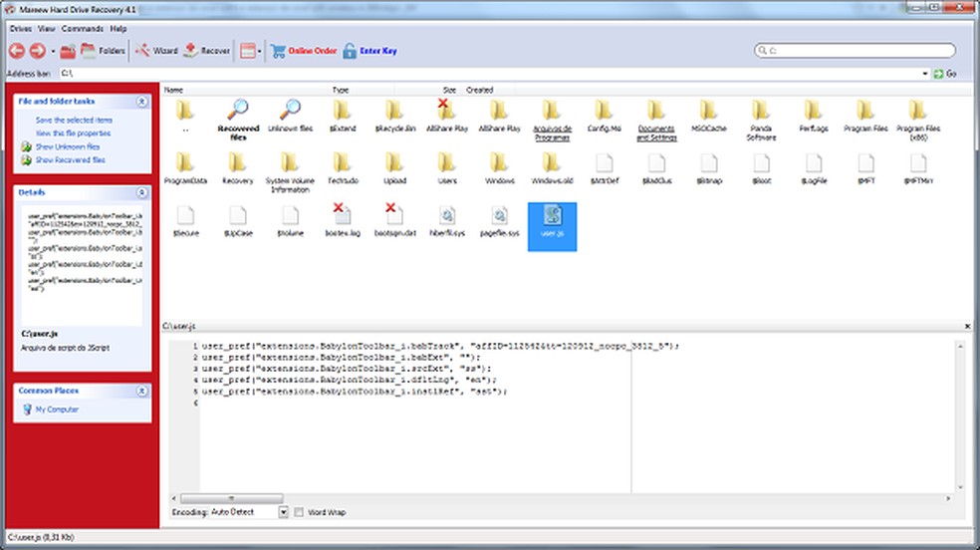Enable the Word Wrap checkbox
The image size is (980, 550).
[299, 512]
